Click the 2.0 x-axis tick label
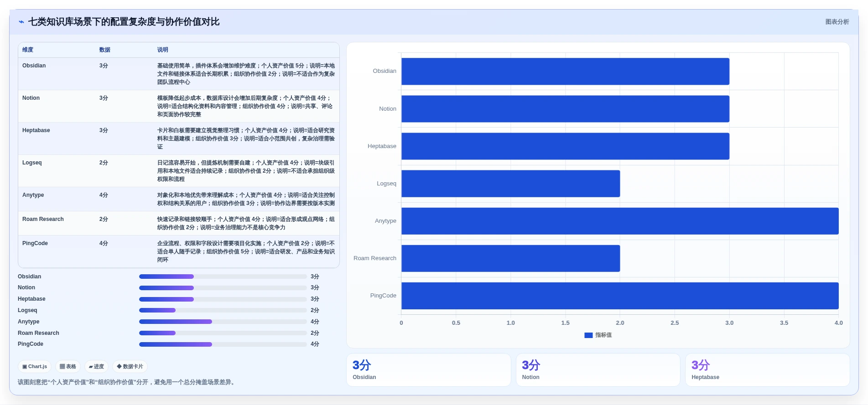The image size is (868, 405). pyautogui.click(x=620, y=323)
